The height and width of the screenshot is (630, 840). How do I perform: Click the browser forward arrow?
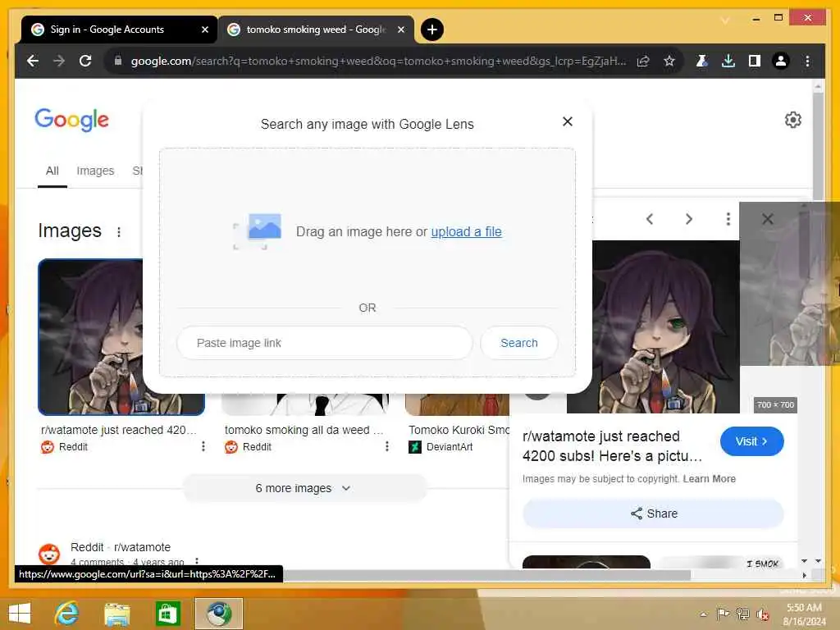point(59,61)
